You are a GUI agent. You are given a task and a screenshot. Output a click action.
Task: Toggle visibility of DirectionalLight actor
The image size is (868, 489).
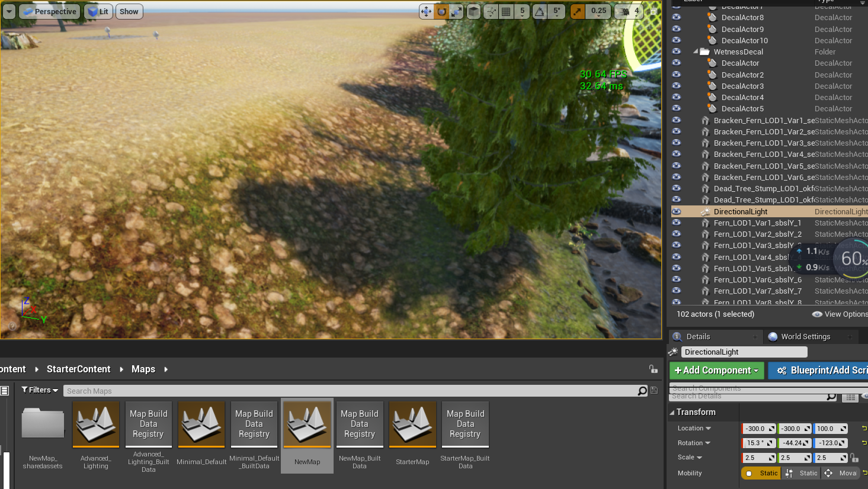(x=677, y=211)
